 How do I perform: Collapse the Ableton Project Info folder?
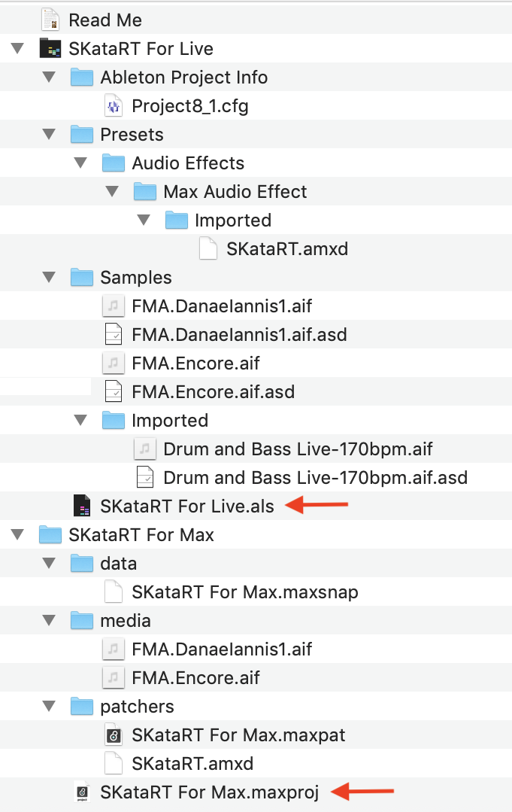pyautogui.click(x=49, y=78)
